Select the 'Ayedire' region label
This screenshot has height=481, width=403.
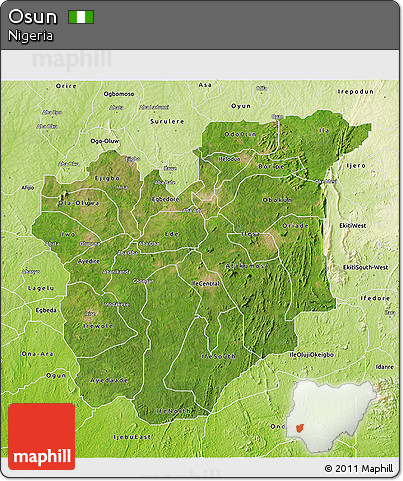pos(89,261)
